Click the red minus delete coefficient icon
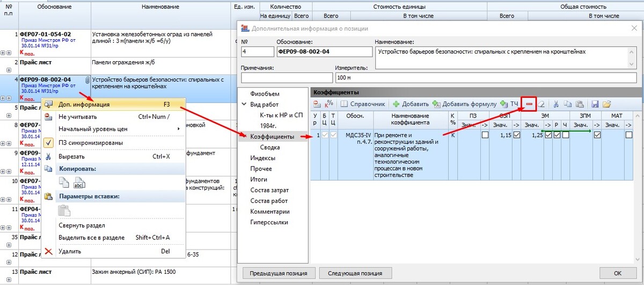This screenshot has width=644, height=285. pyautogui.click(x=529, y=104)
